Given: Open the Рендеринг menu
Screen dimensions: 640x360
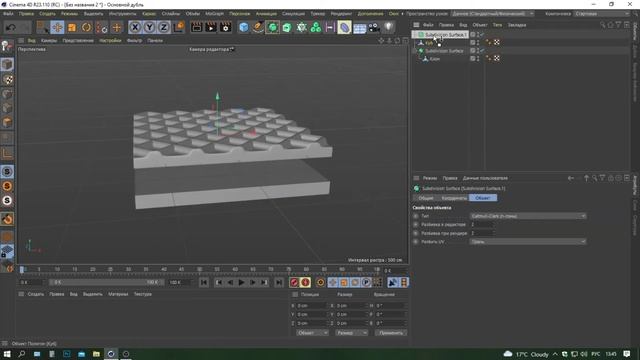Looking at the screenshot, I should point(341,13).
